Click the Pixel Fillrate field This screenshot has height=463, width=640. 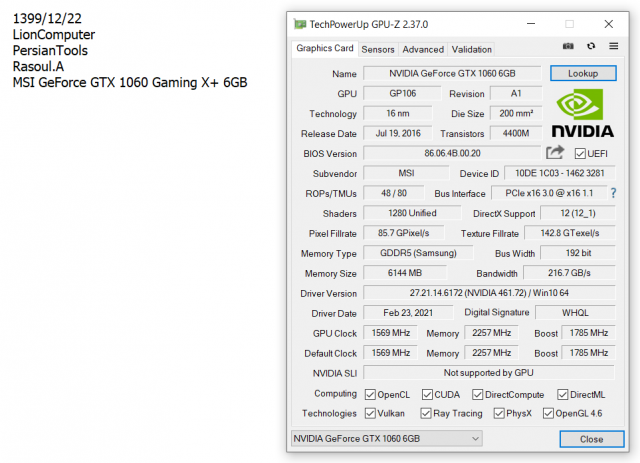403,233
